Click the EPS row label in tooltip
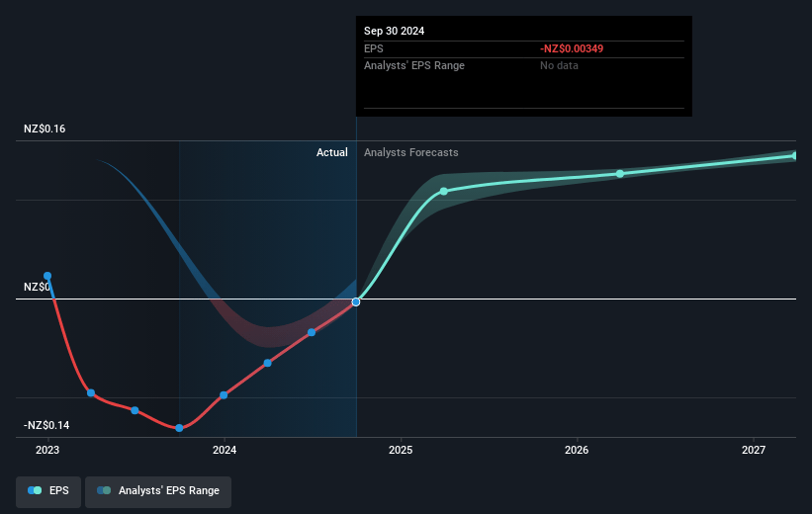The height and width of the screenshot is (514, 812). [x=374, y=48]
